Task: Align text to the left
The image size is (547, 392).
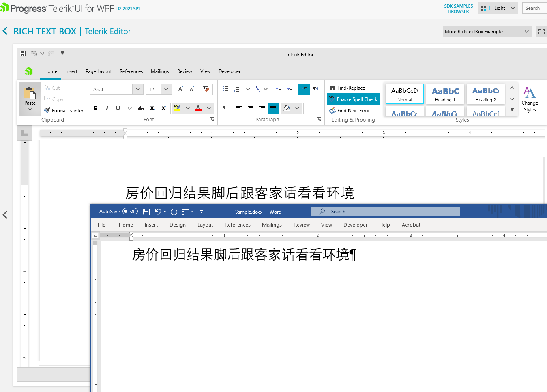Action: click(x=239, y=108)
